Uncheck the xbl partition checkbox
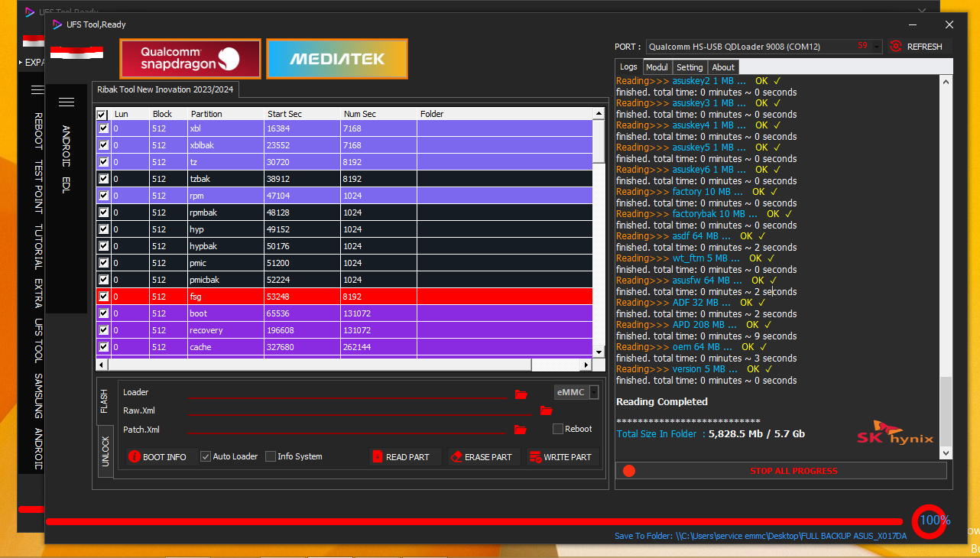This screenshot has width=980, height=558. point(103,128)
